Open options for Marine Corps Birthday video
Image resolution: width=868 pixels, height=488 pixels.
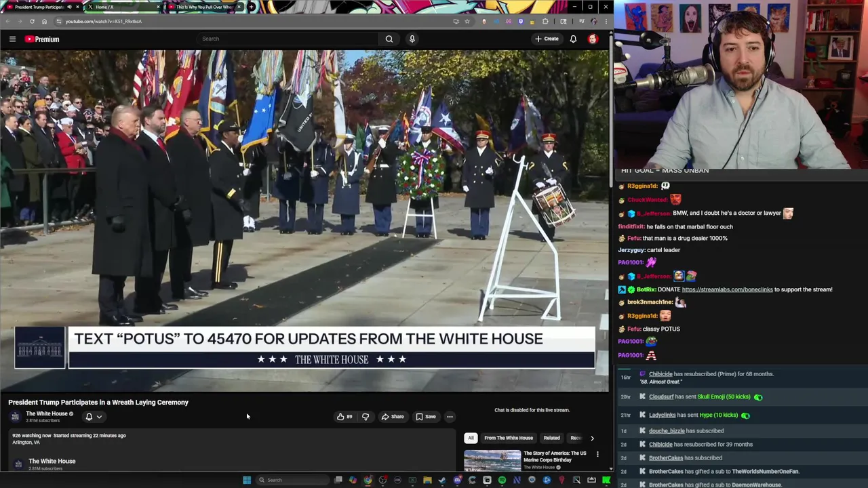click(x=597, y=453)
